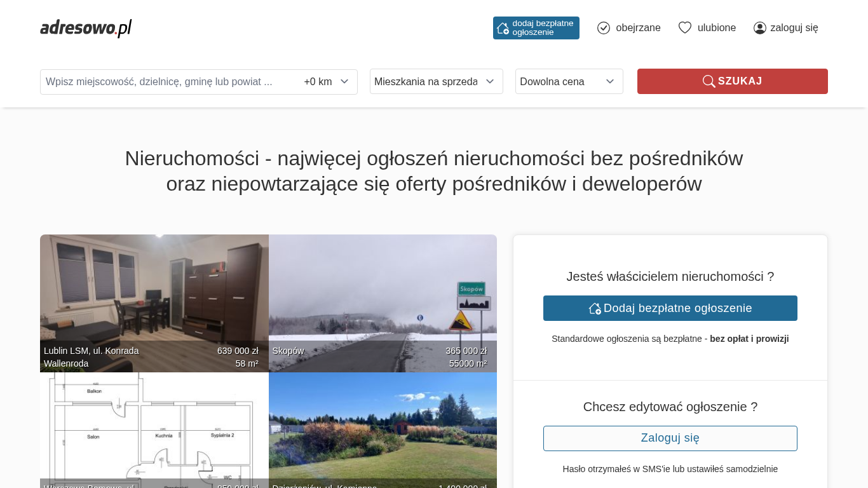This screenshot has height=488, width=868.
Task: Click the magnifying glass icon on SZUKAJ
Action: pyautogui.click(x=709, y=81)
